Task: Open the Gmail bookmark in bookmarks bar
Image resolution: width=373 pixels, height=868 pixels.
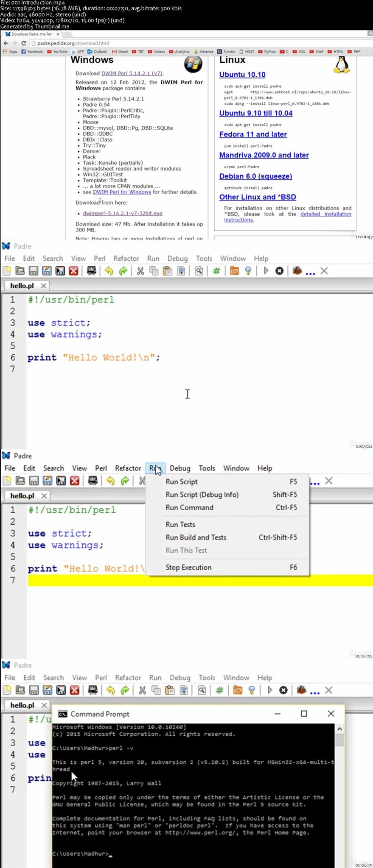Action: [x=120, y=52]
